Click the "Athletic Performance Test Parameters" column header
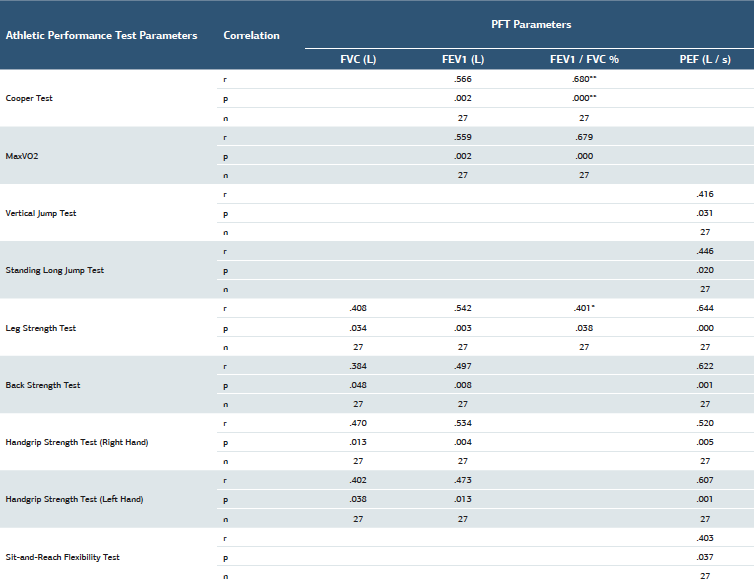The image size is (754, 583). click(101, 36)
